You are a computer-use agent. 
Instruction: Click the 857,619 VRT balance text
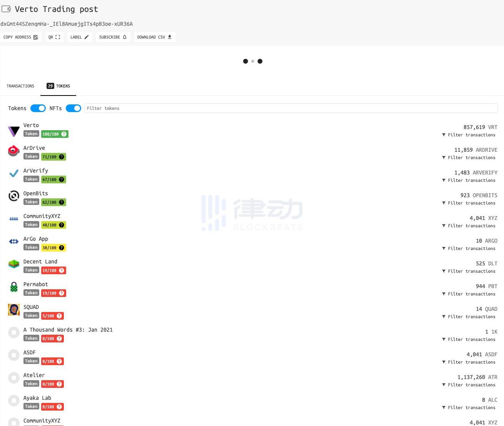pyautogui.click(x=480, y=127)
